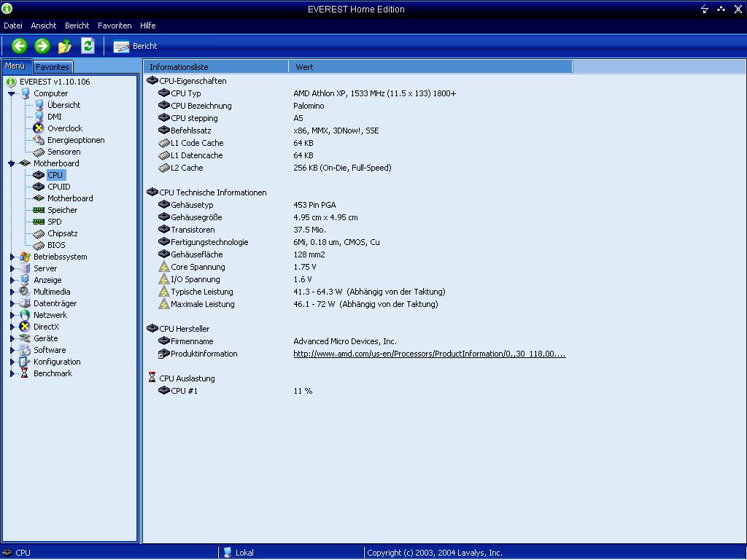This screenshot has height=560, width=747.
Task: Open the Favoriten menu
Action: [115, 26]
